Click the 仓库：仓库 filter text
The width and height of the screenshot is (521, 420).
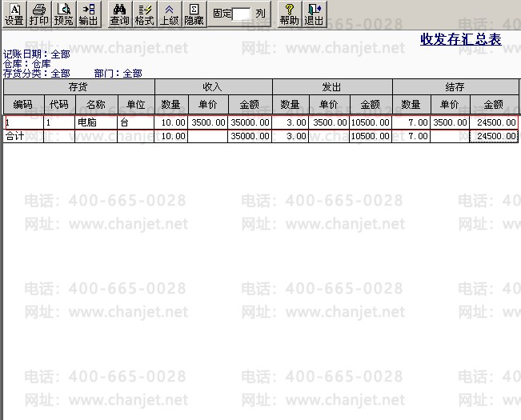(x=27, y=63)
